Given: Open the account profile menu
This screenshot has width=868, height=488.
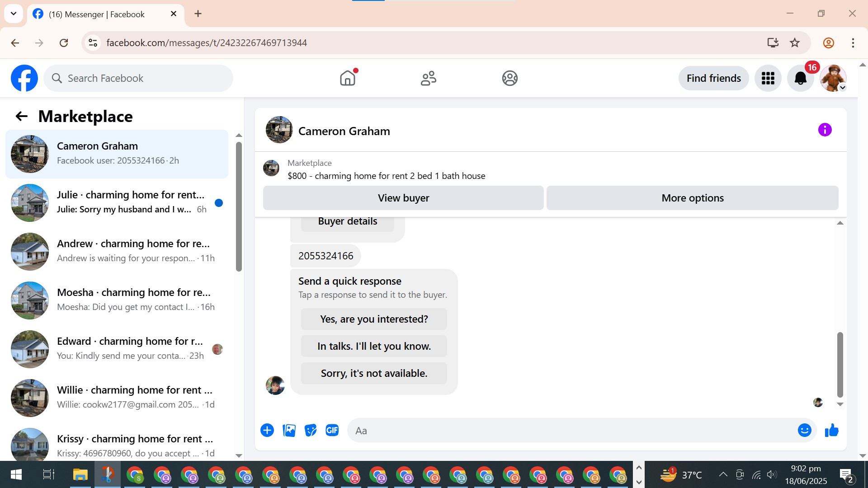Looking at the screenshot, I should (833, 78).
